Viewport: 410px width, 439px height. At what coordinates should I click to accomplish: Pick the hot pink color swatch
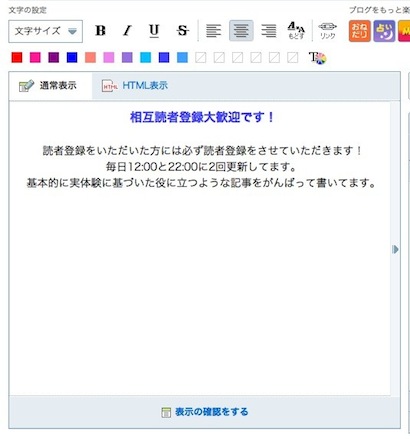(35, 58)
